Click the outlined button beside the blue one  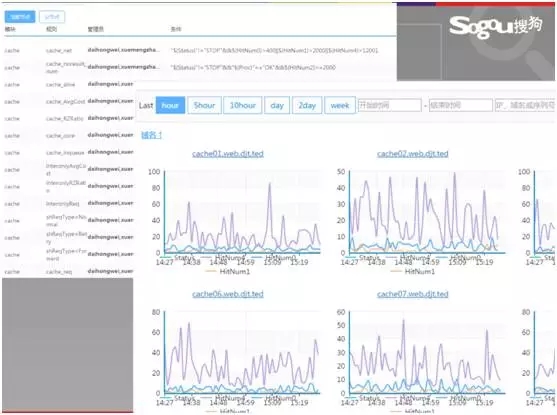(52, 17)
